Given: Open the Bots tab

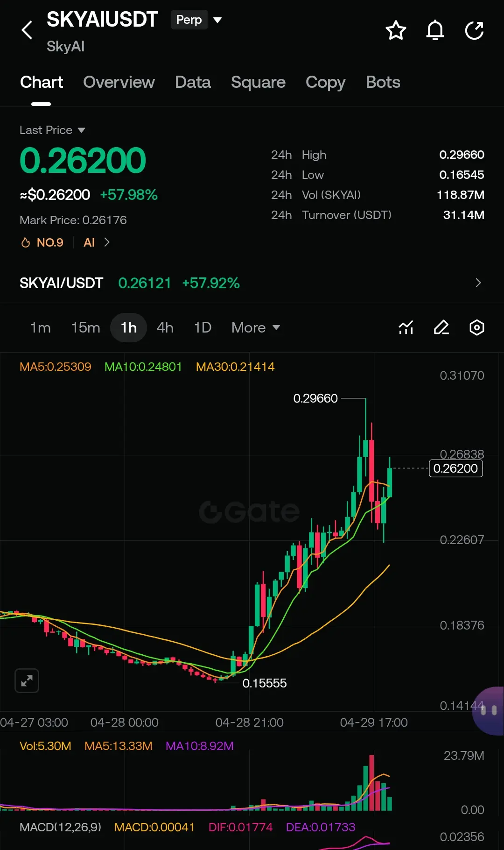Looking at the screenshot, I should coord(383,82).
